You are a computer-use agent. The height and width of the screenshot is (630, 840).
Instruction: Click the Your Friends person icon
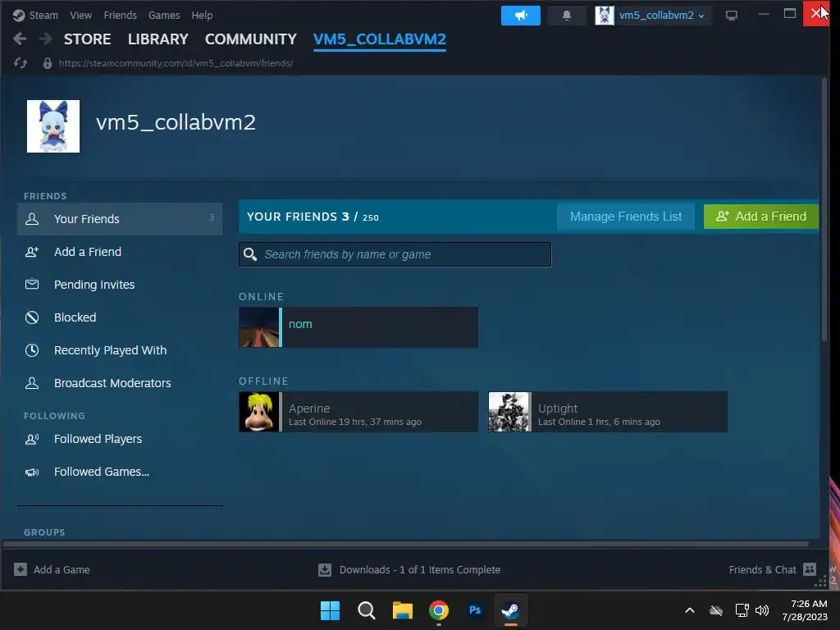pos(32,218)
